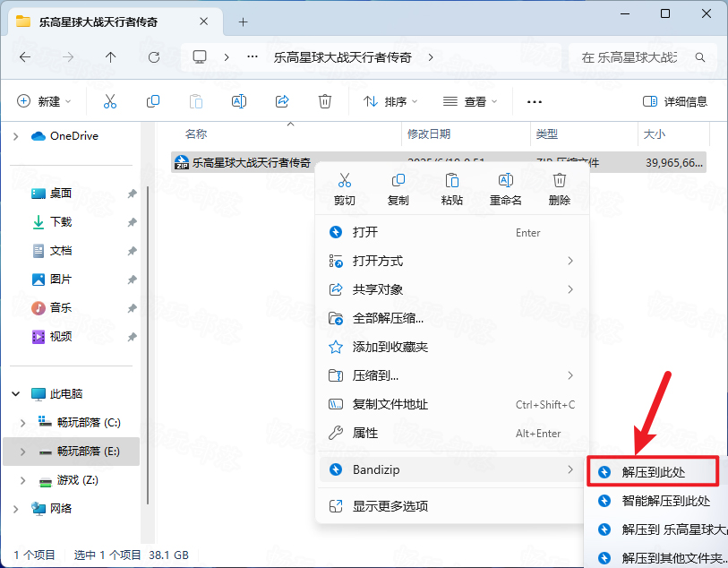The width and height of the screenshot is (728, 568).
Task: Click the share icon in the Explorer toolbar
Action: pyautogui.click(x=282, y=101)
